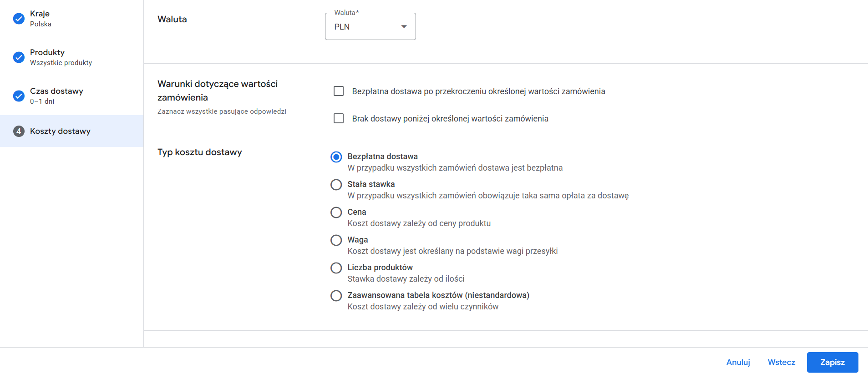Open the Waluta PLN dropdown
This screenshot has width=868, height=374.
370,26
